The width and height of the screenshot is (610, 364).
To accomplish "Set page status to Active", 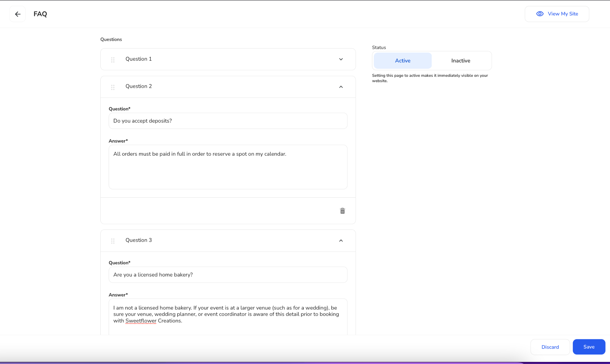I will 403,61.
